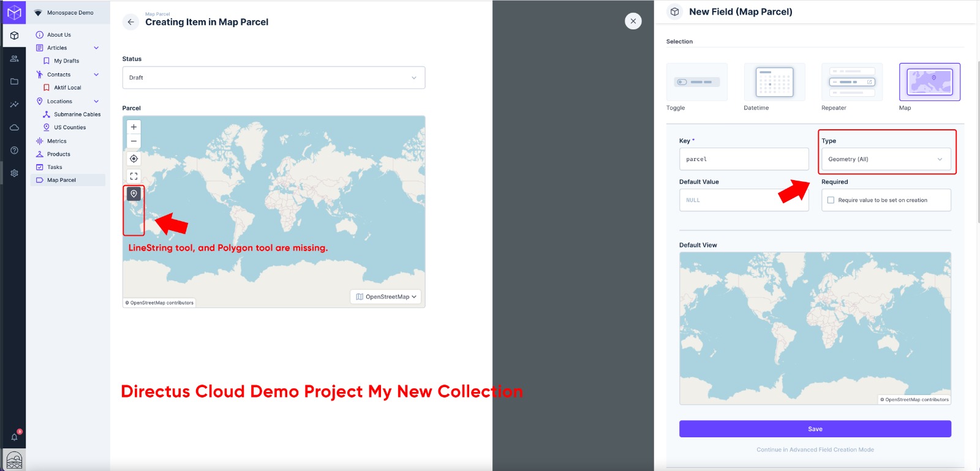This screenshot has width=980, height=471.
Task: Open the help documentation icon
Action: point(14,150)
